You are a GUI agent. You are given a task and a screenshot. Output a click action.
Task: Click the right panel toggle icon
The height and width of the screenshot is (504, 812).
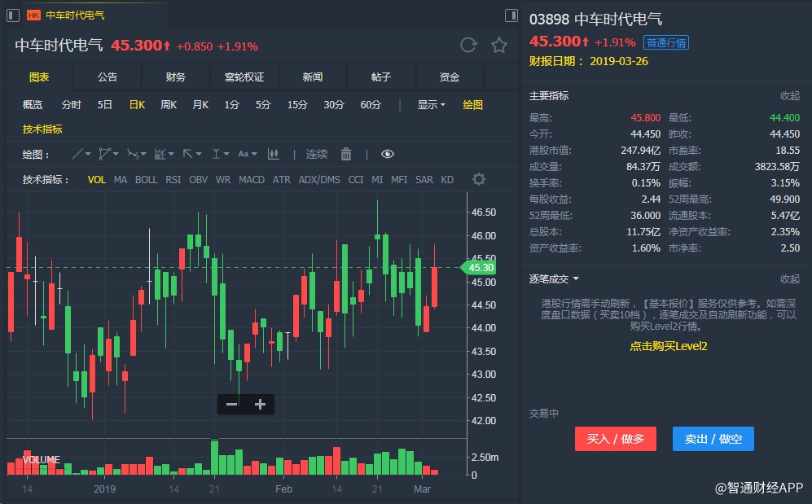coord(511,15)
